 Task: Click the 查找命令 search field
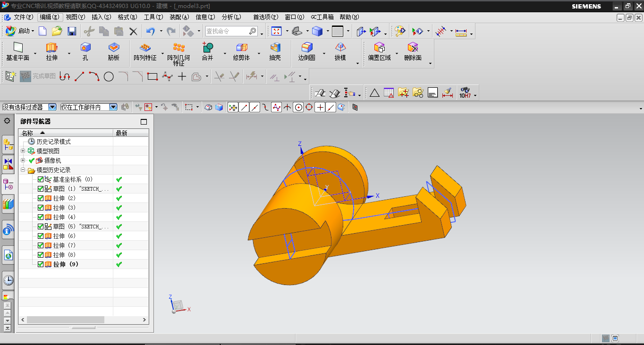click(226, 31)
